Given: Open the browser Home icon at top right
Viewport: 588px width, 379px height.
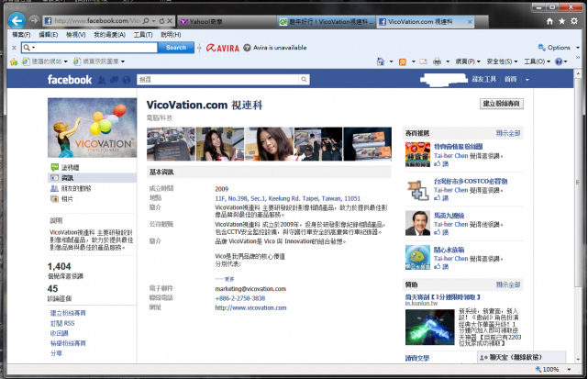Looking at the screenshot, I should pos(549,21).
